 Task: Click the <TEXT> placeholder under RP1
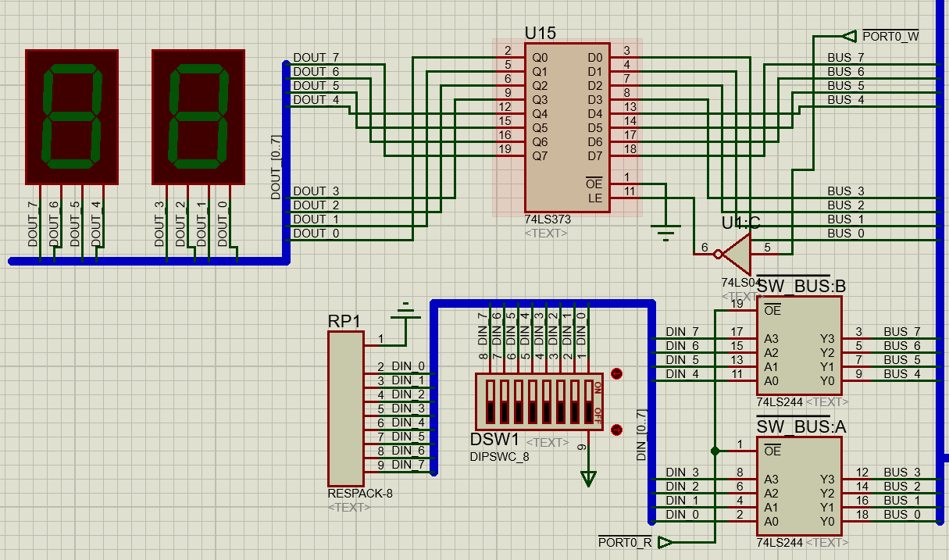(350, 507)
